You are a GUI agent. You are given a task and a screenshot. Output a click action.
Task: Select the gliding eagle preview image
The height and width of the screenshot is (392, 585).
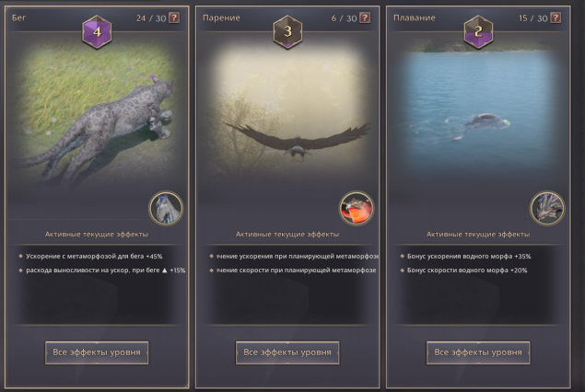tap(287, 111)
